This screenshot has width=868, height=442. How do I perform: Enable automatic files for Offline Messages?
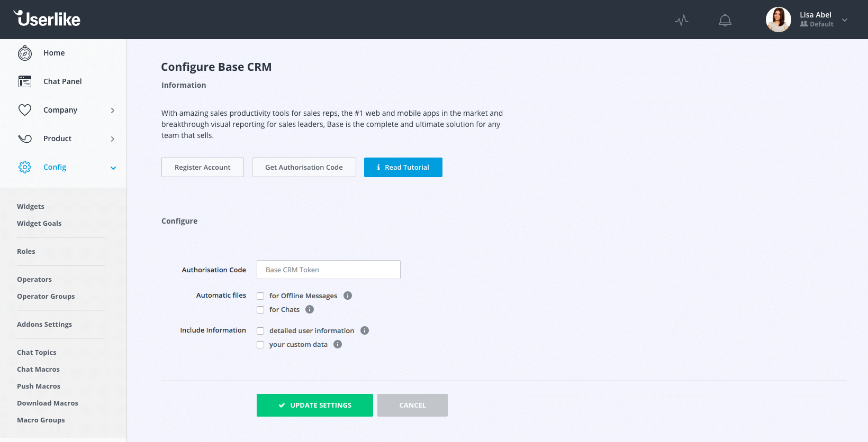click(260, 296)
